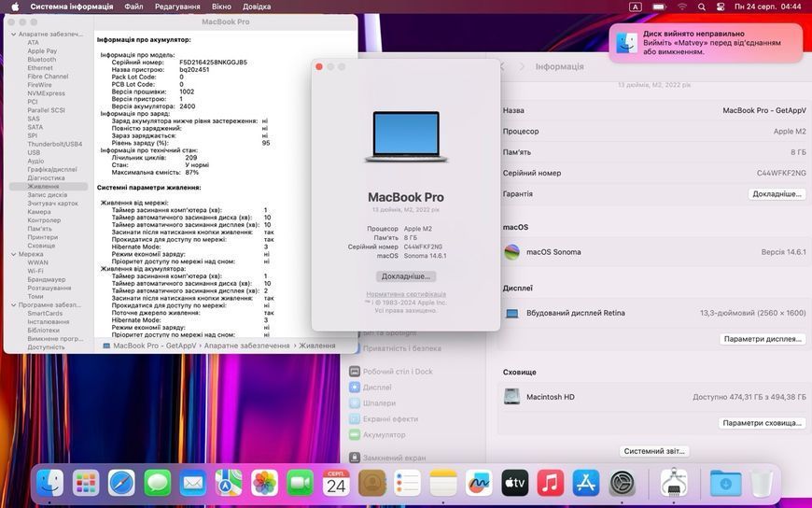Click the Macintosh HD drive icon
This screenshot has width=812, height=508.
point(511,397)
